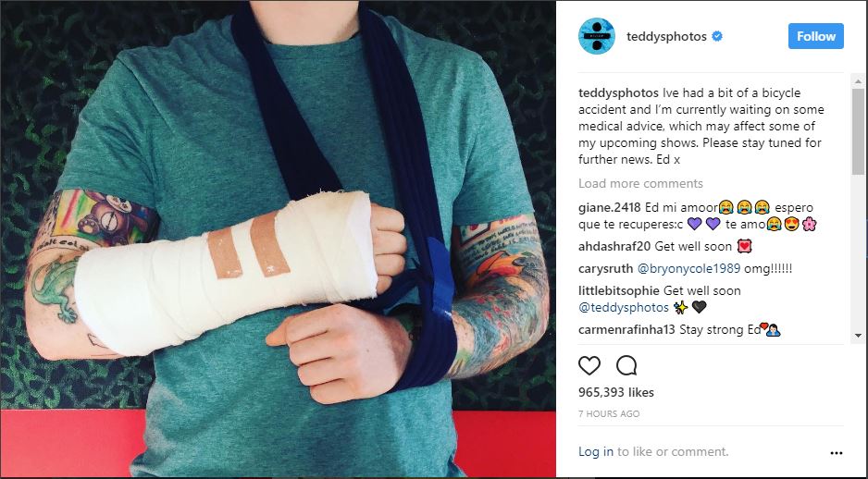This screenshot has height=479, width=868.
Task: Click the heart like icon
Action: coord(589,365)
